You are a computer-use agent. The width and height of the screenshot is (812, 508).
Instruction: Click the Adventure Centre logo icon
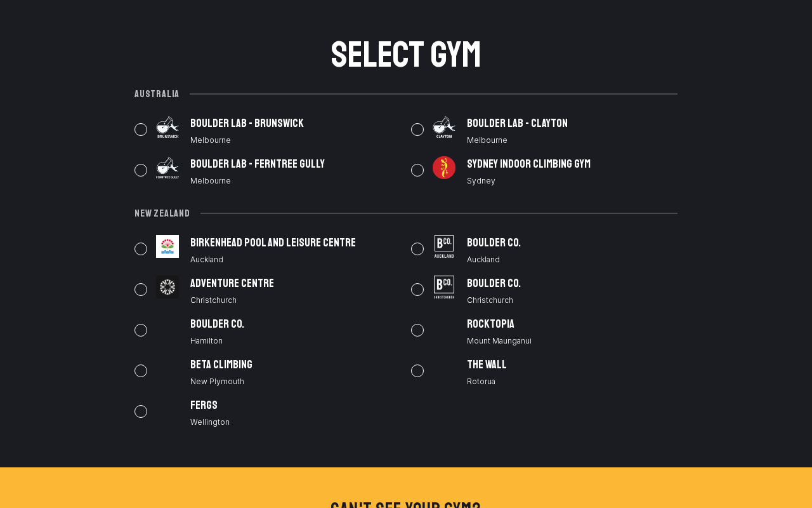click(167, 287)
